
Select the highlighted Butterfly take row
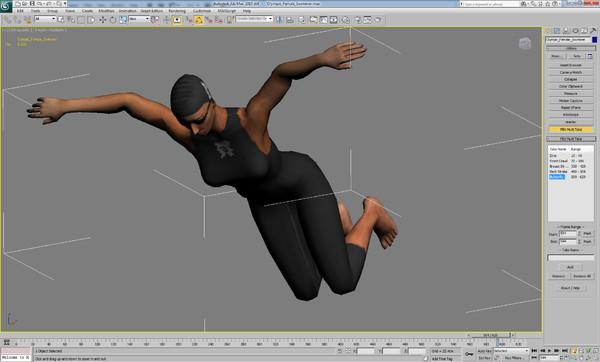click(x=571, y=177)
